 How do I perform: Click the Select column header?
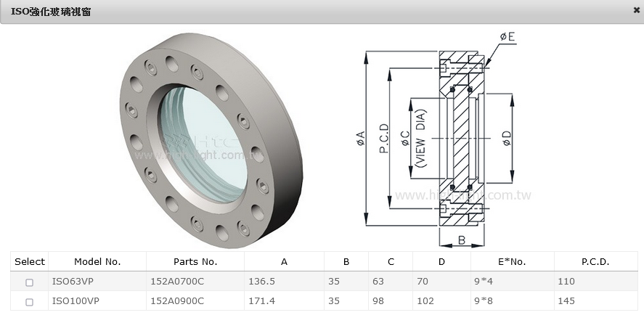click(30, 262)
